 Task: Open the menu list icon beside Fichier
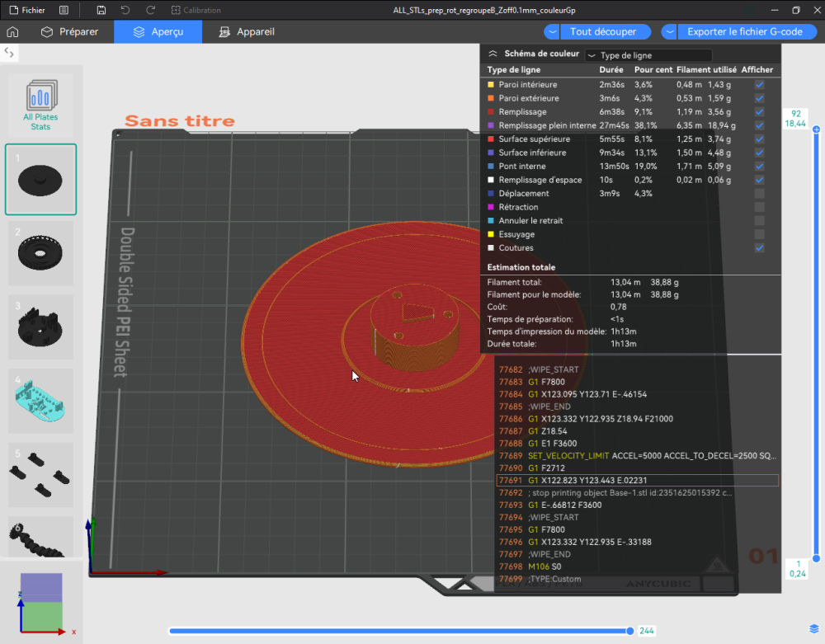[64, 10]
